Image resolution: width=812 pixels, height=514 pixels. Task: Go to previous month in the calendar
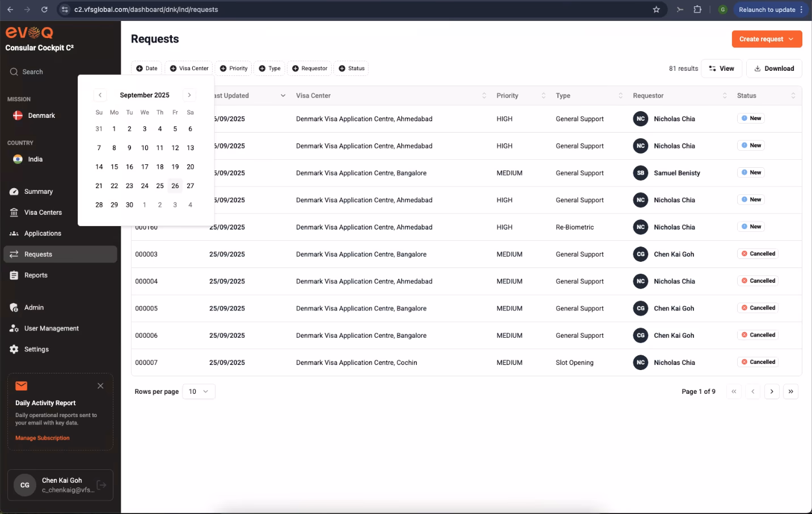[x=100, y=95]
